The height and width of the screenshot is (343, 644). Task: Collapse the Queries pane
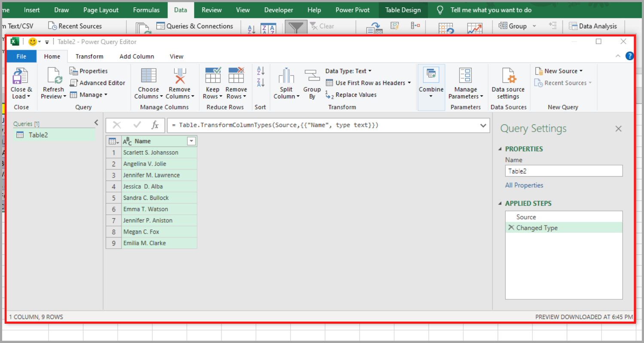point(95,122)
